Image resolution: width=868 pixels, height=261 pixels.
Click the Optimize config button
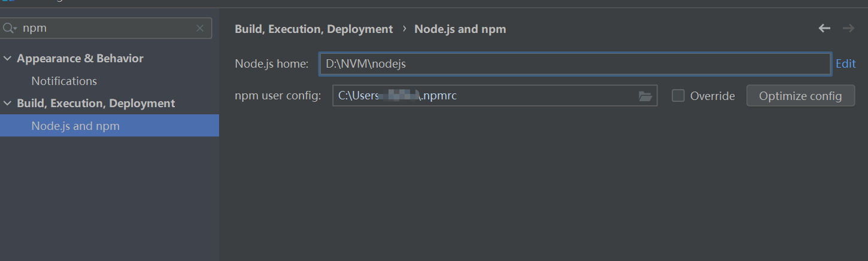pos(800,96)
